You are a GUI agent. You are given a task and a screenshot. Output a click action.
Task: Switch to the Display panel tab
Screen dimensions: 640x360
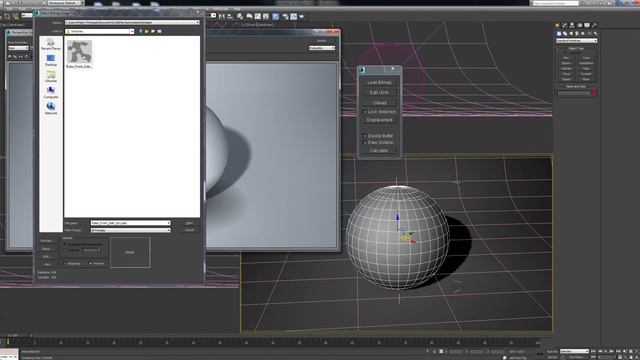point(587,25)
